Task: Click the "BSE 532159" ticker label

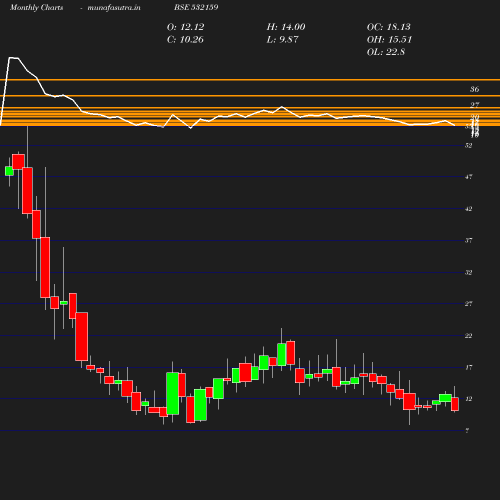Action: point(196,7)
